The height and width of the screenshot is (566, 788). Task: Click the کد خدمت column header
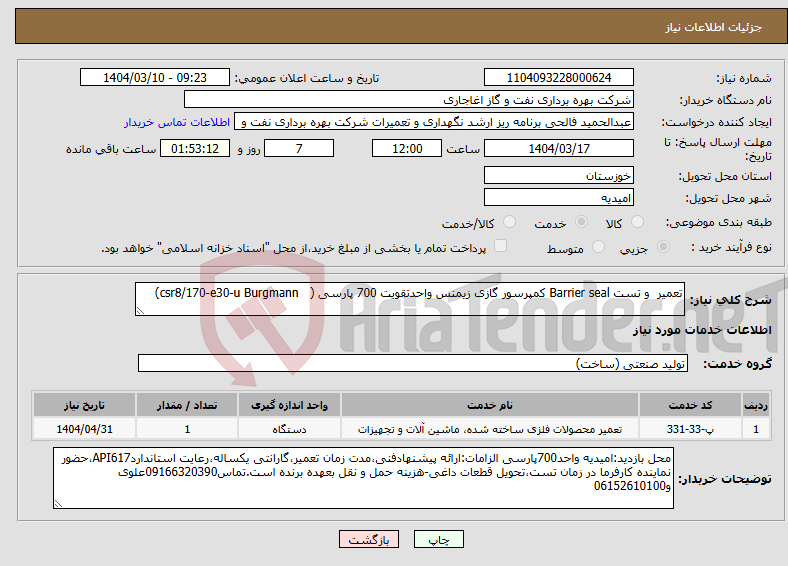(x=690, y=405)
